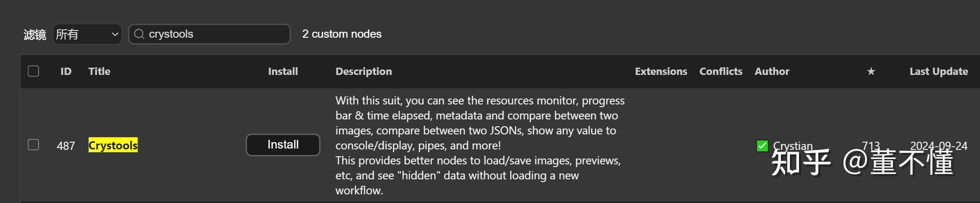
Task: Sort by the Conflicts column header
Action: coord(720,71)
